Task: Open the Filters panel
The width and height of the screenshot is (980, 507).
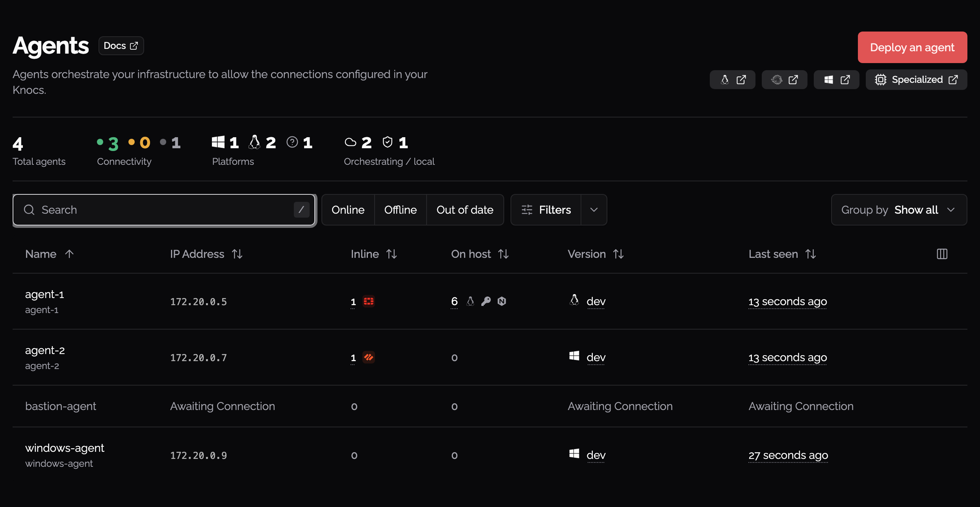Action: pos(546,210)
